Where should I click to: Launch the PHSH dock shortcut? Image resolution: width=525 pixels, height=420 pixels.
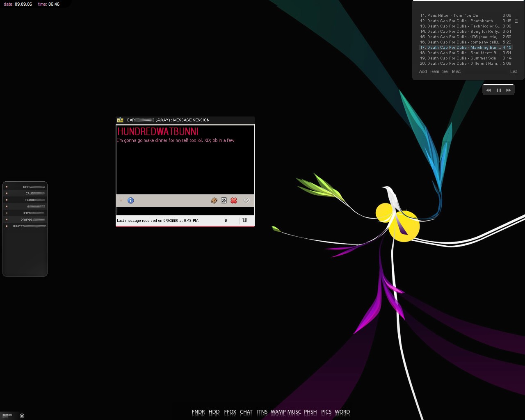pos(310,412)
